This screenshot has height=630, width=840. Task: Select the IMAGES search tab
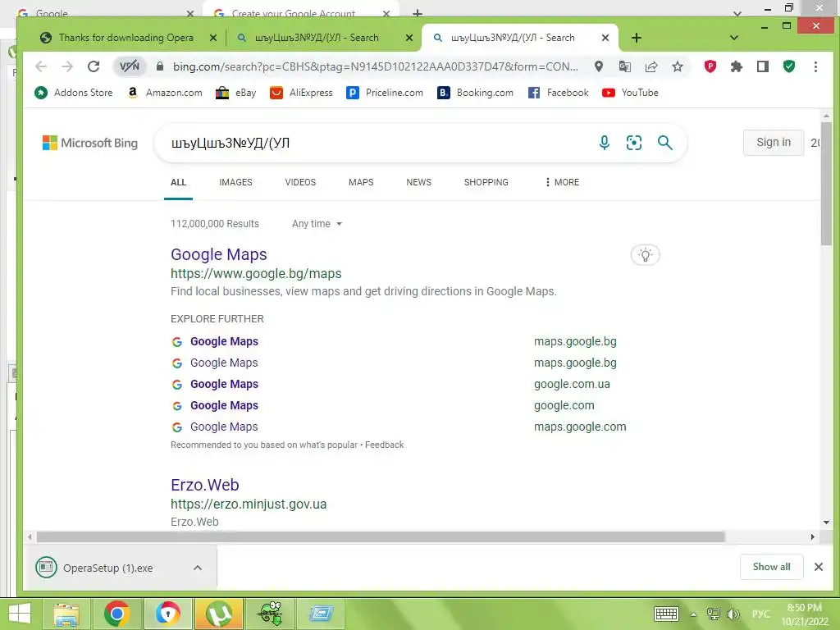235,182
